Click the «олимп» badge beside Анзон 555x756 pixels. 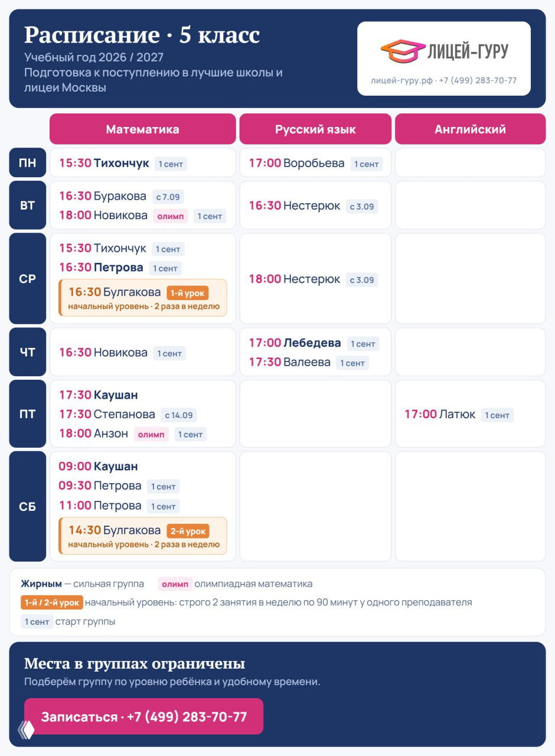click(151, 434)
